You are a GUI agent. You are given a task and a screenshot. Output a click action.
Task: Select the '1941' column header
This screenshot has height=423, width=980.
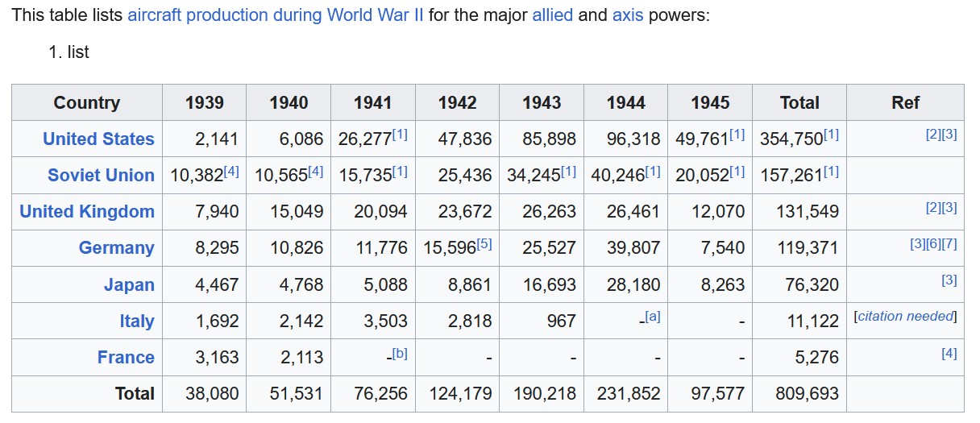(372, 102)
